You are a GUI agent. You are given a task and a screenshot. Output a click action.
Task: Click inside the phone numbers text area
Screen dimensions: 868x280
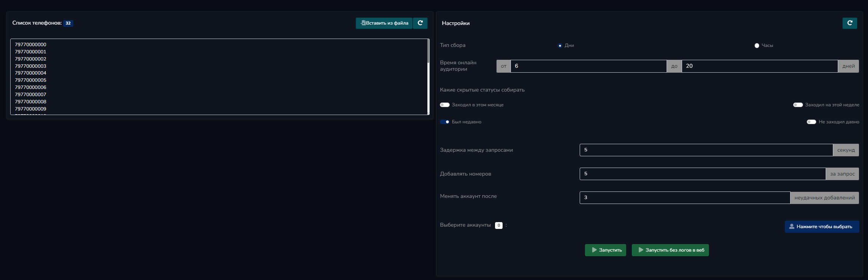pos(219,76)
